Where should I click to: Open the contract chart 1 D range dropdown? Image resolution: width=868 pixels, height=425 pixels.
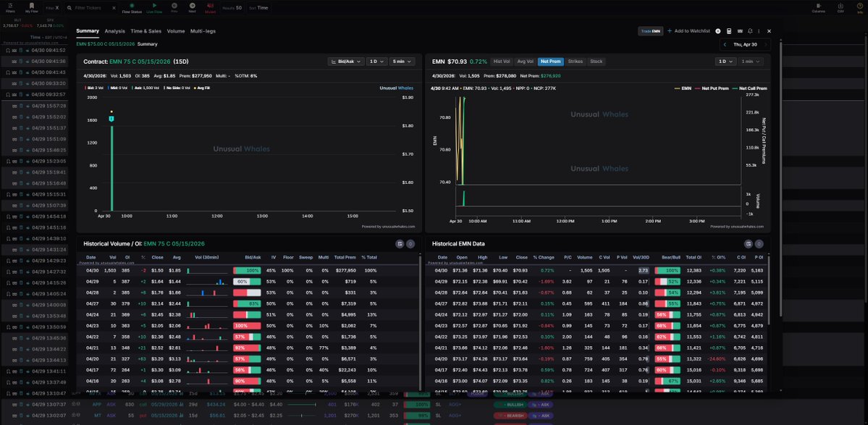[x=376, y=62]
